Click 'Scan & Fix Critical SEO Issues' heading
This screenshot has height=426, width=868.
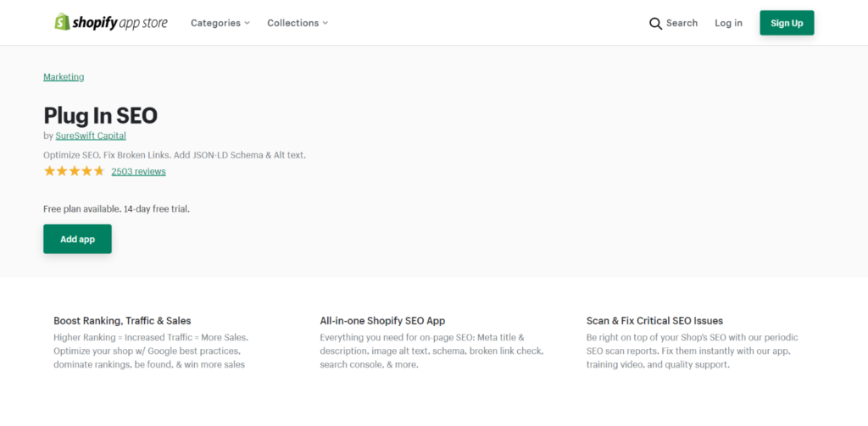pyautogui.click(x=655, y=321)
